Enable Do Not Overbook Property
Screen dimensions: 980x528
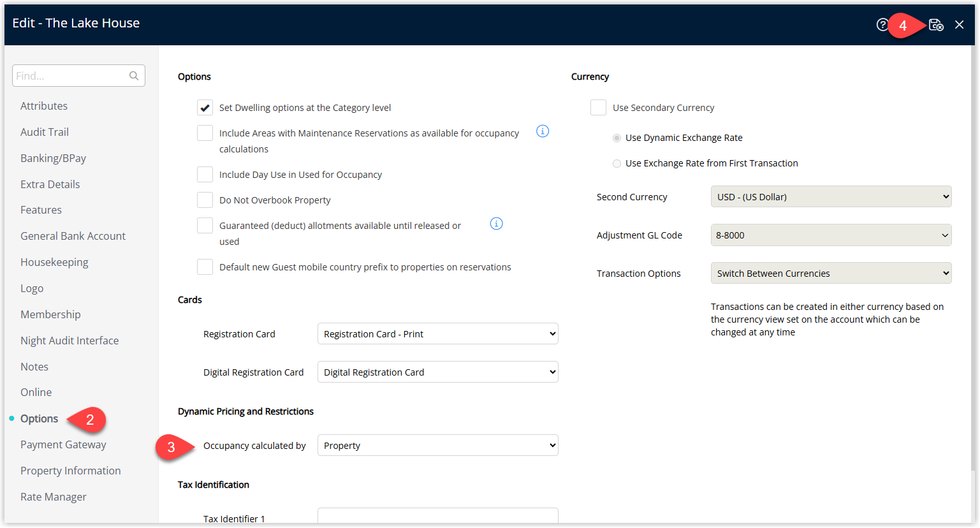[x=205, y=200]
